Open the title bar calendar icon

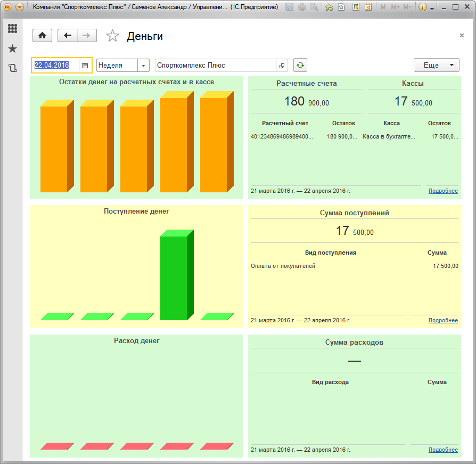point(367,7)
